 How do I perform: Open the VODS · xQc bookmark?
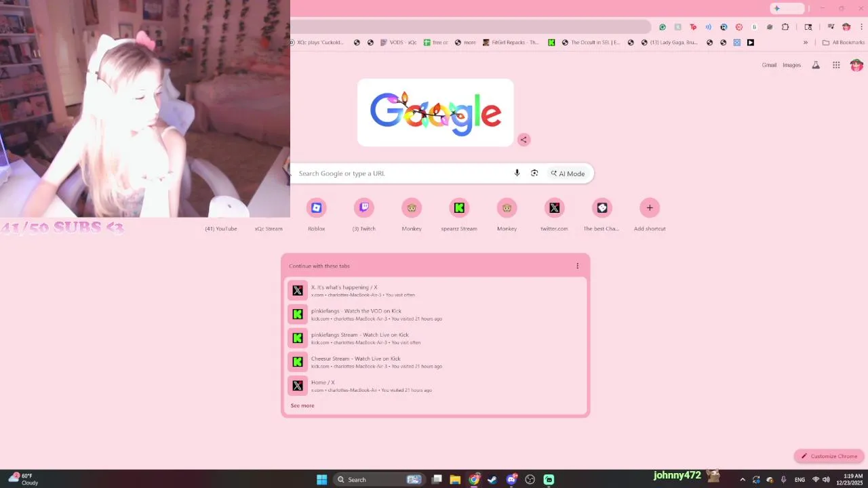[x=399, y=42]
